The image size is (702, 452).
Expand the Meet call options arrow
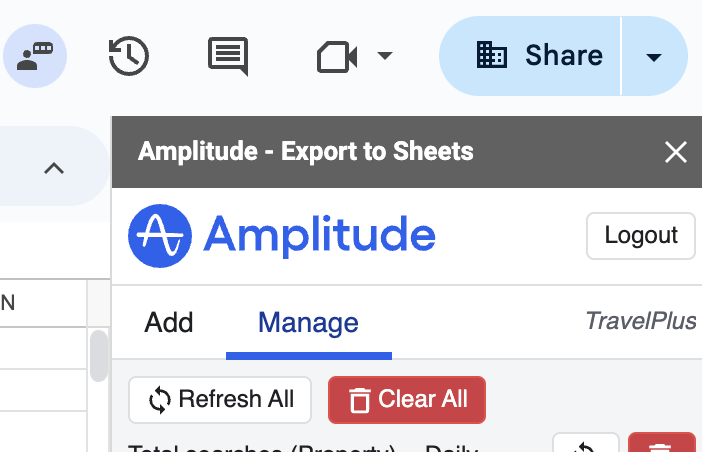pos(385,56)
